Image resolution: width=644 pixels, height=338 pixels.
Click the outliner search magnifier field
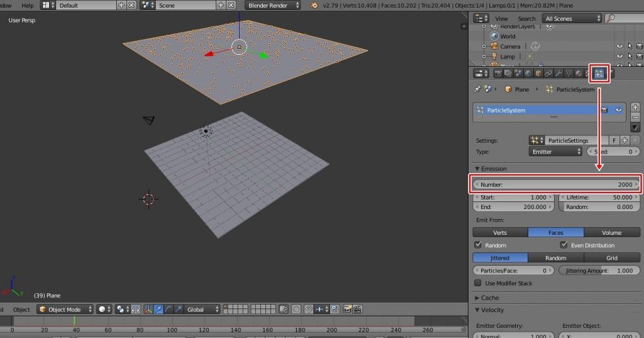625,18
